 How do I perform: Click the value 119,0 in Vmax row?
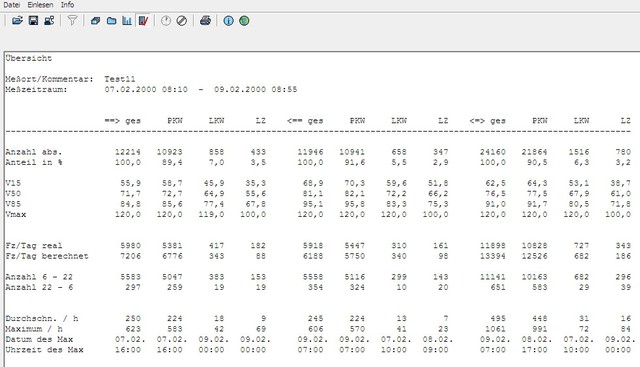pyautogui.click(x=211, y=214)
